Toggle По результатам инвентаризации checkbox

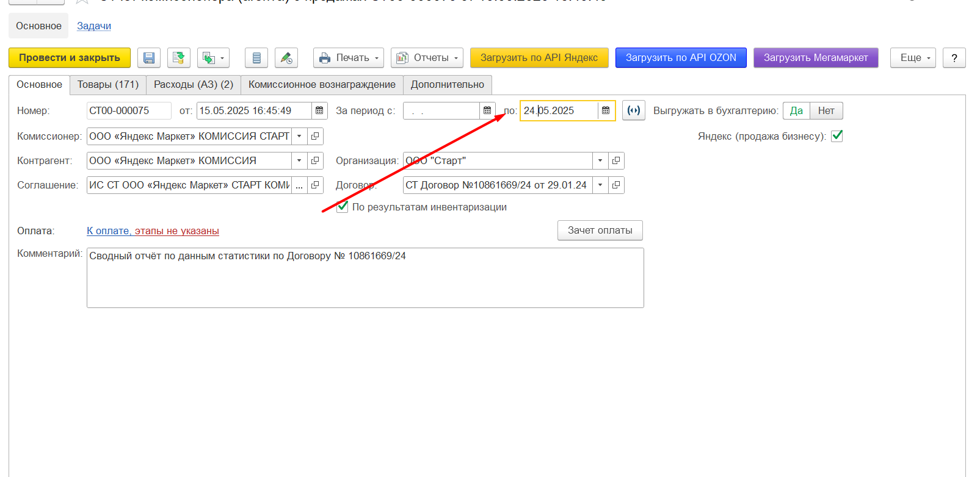tap(343, 207)
